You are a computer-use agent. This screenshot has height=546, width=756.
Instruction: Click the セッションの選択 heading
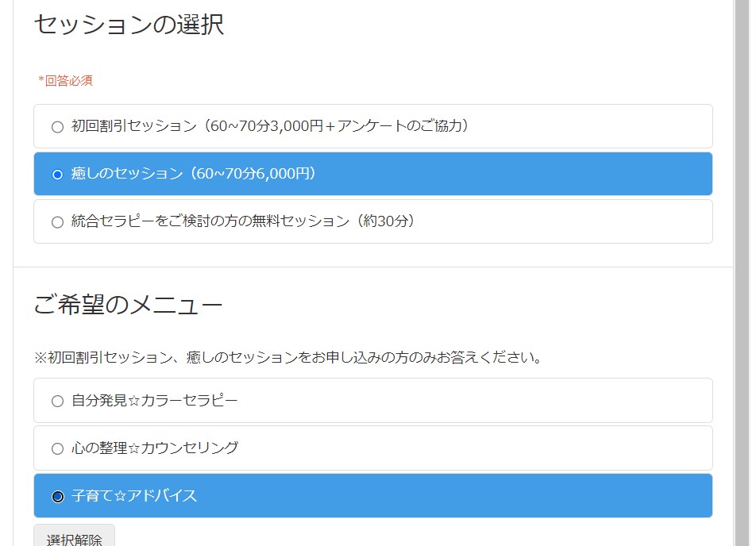(x=129, y=24)
